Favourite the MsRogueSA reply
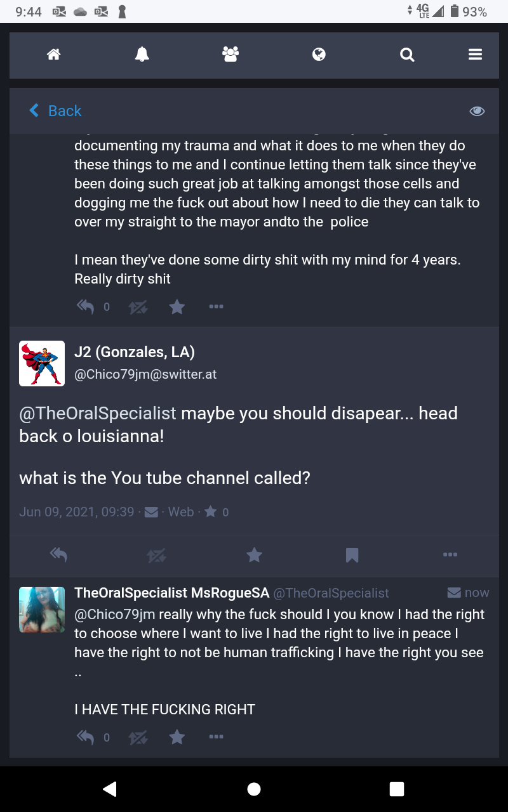The height and width of the screenshot is (812, 508). 177,737
